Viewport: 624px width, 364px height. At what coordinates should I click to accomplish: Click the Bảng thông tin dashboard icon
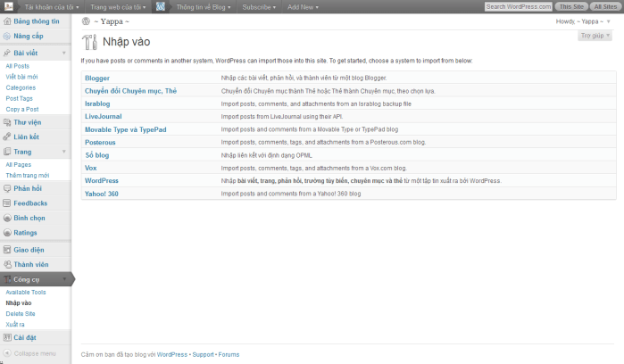[x=7, y=21]
